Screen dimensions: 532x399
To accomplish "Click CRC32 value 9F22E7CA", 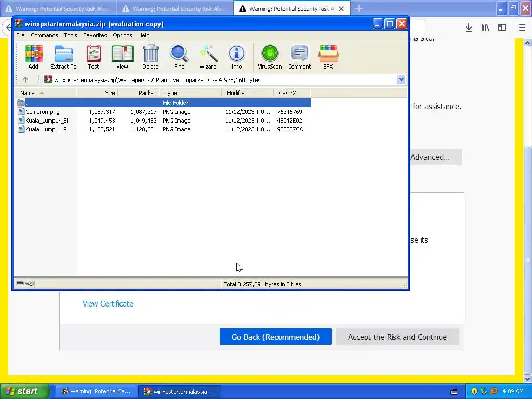I will click(290, 129).
